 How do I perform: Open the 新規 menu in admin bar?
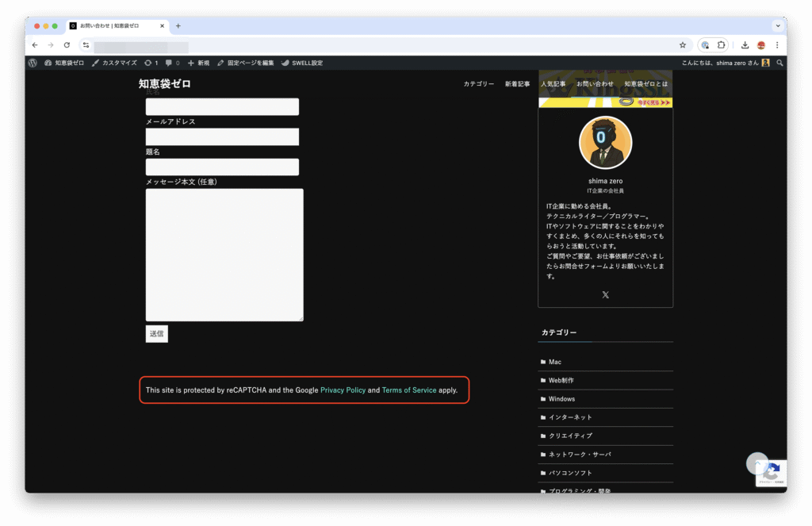tap(199, 63)
